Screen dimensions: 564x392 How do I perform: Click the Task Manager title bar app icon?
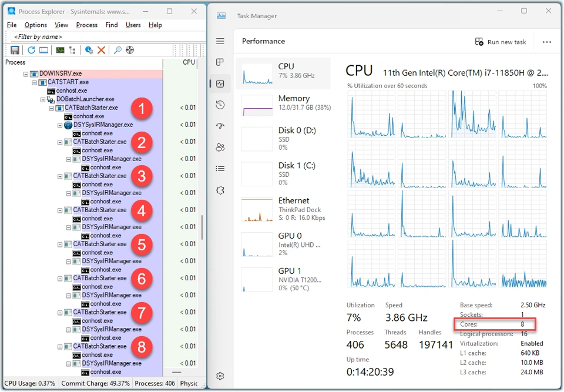point(221,15)
